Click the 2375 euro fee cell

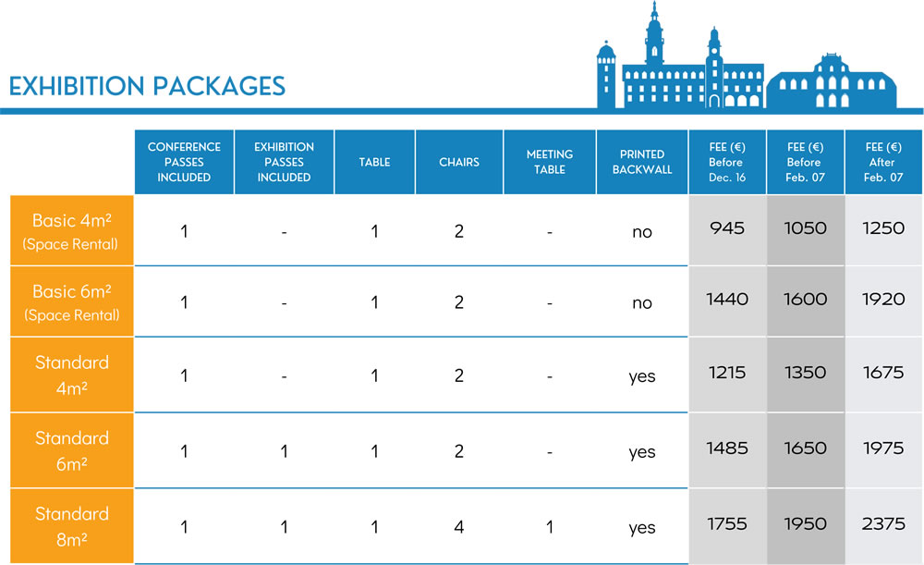coord(884,523)
